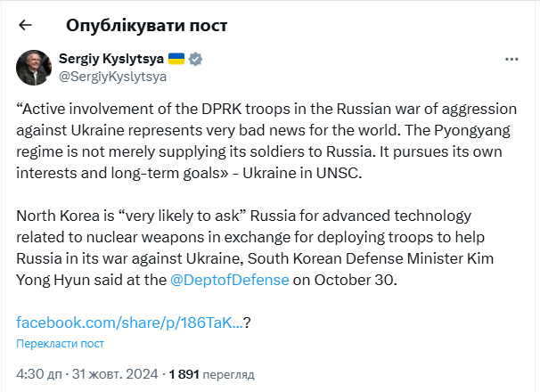Click the Опублікувати пост header title
The width and height of the screenshot is (540, 392).
(146, 26)
